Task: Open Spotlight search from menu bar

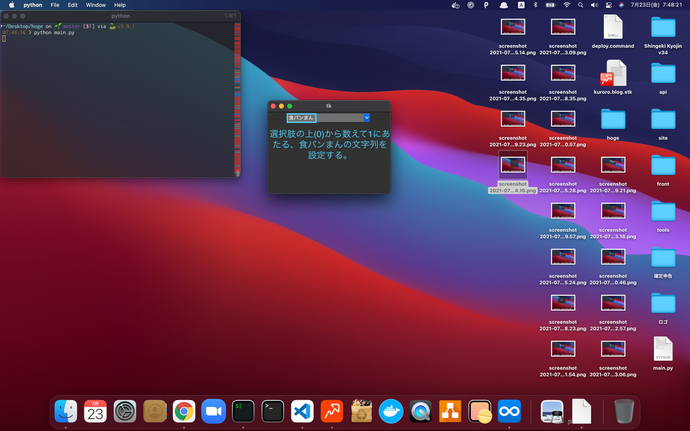Action: [x=580, y=5]
